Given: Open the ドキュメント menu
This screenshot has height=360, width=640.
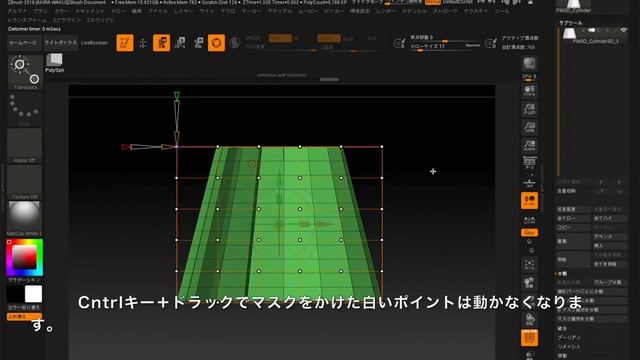Looking at the screenshot, I should pyautogui.click(x=90, y=11).
